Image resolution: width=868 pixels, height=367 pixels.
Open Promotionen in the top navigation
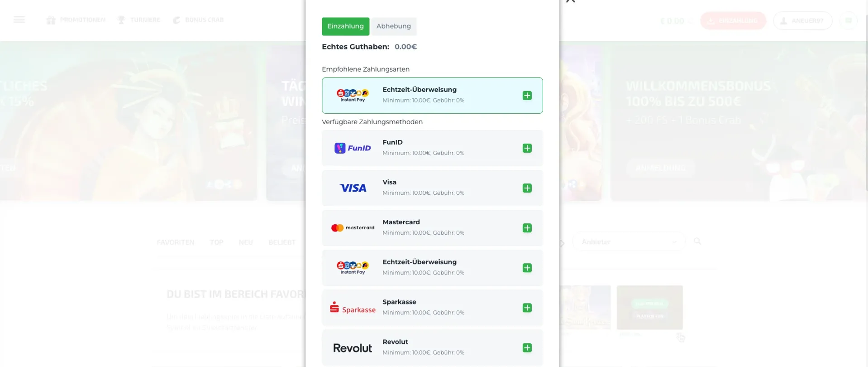tap(76, 20)
